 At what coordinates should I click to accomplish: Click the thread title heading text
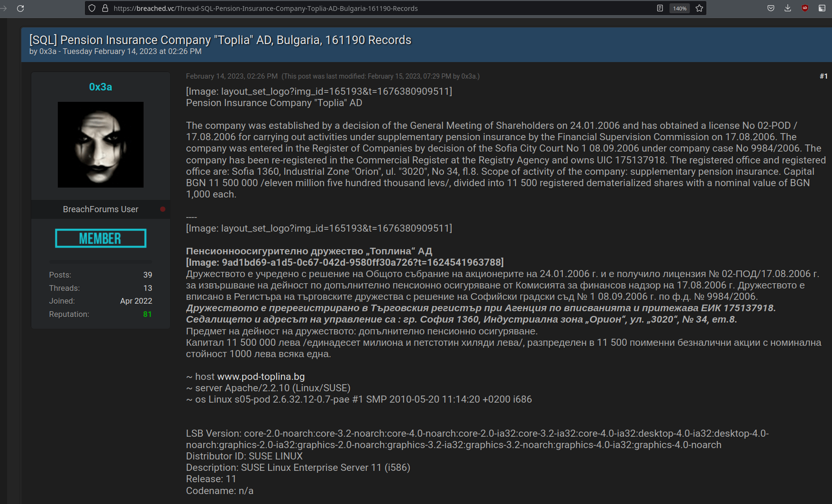pos(220,40)
